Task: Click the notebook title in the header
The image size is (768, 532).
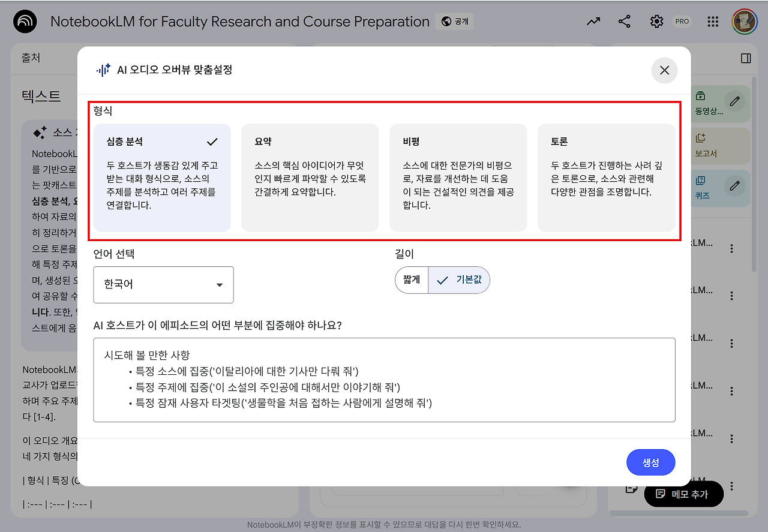Action: click(x=240, y=22)
